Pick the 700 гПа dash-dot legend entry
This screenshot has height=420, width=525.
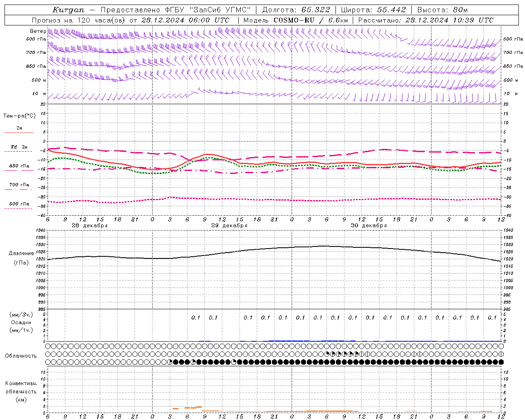(x=19, y=187)
